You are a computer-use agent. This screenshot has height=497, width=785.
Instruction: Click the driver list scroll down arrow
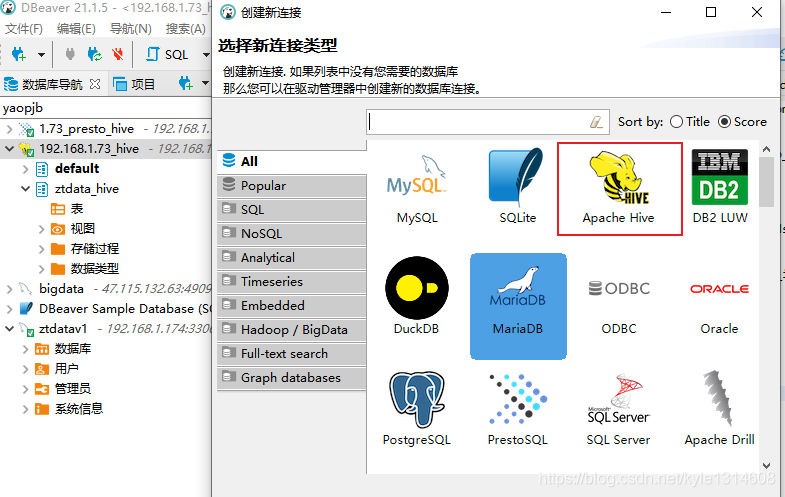766,465
